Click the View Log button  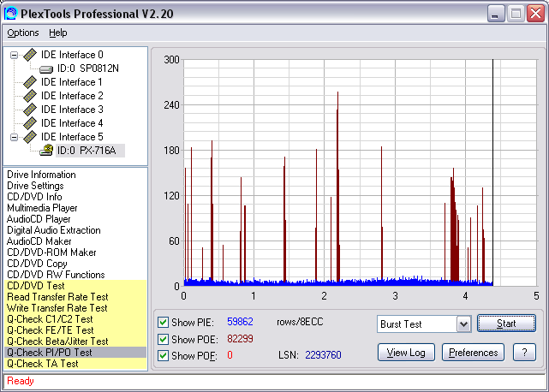[406, 353]
